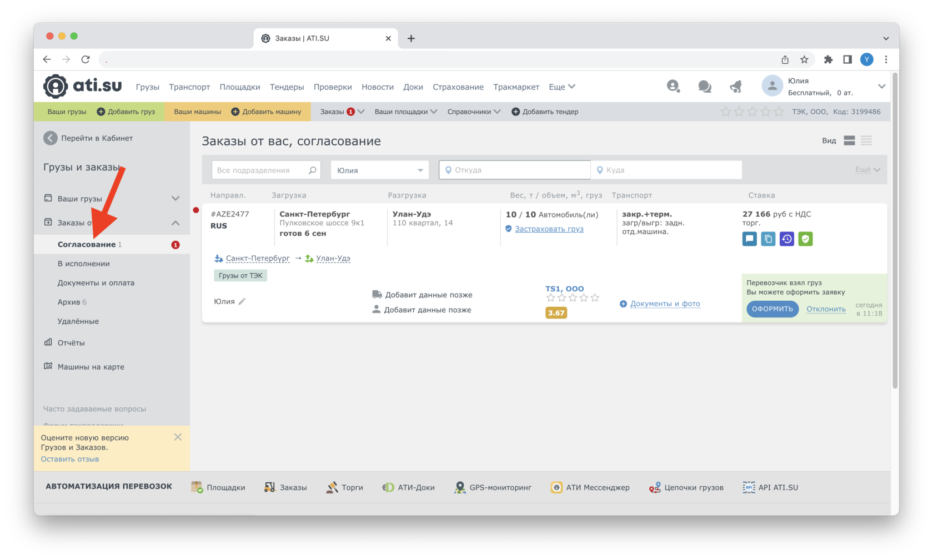This screenshot has height=560, width=933.
Task: Open the Заказы dropdown in the yellow bar
Action: (x=342, y=112)
